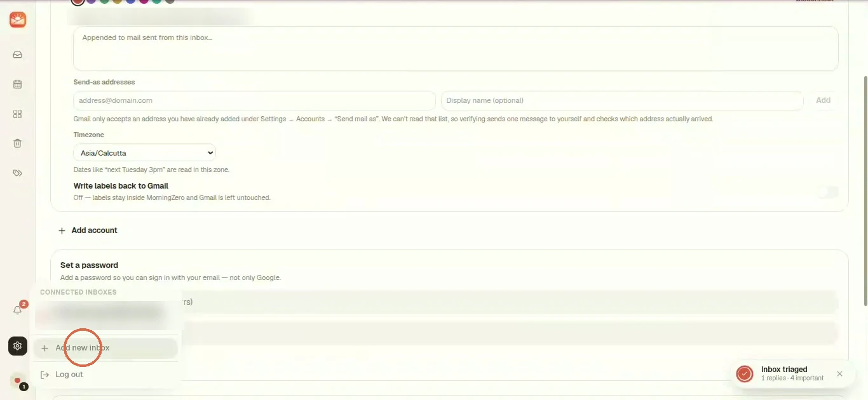Focus the Display name (optional) field

(x=622, y=100)
